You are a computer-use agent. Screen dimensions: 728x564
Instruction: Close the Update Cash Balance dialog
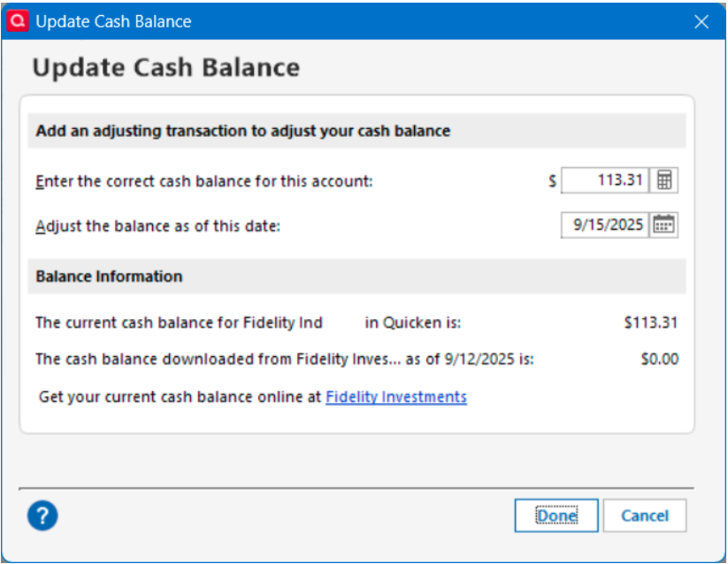(x=701, y=21)
